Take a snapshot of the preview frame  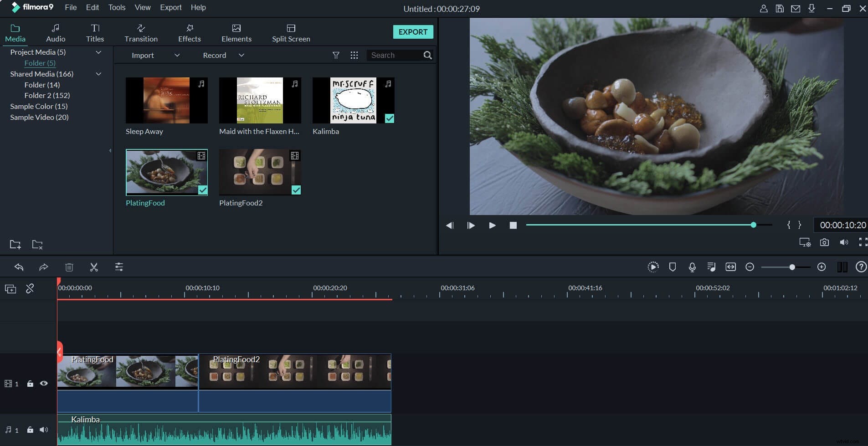pyautogui.click(x=824, y=242)
